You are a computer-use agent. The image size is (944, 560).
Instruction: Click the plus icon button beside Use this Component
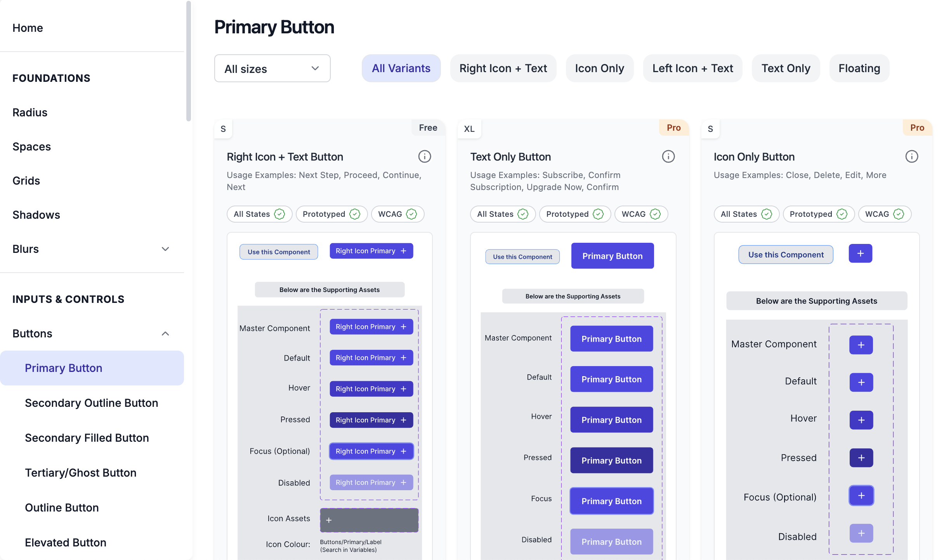[860, 253]
